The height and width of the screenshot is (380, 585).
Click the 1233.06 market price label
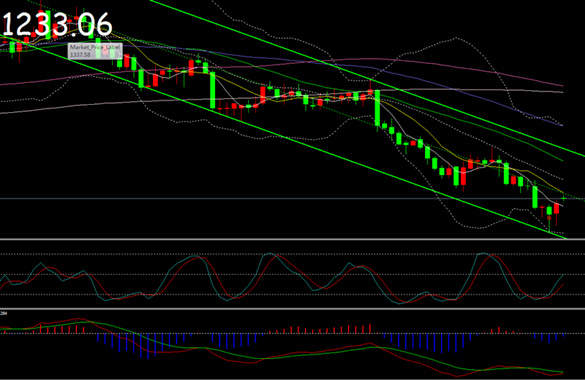[57, 25]
